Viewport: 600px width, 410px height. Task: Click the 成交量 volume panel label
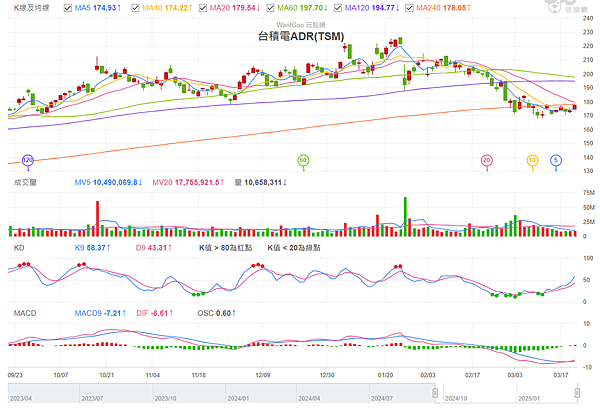pyautogui.click(x=25, y=183)
